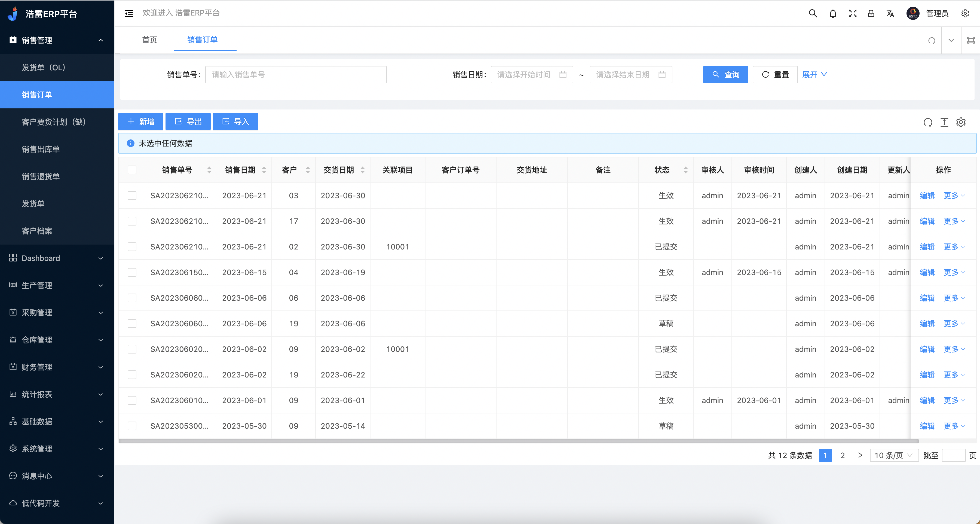
Task: Open 发货单（OL）in sidebar
Action: click(x=57, y=67)
